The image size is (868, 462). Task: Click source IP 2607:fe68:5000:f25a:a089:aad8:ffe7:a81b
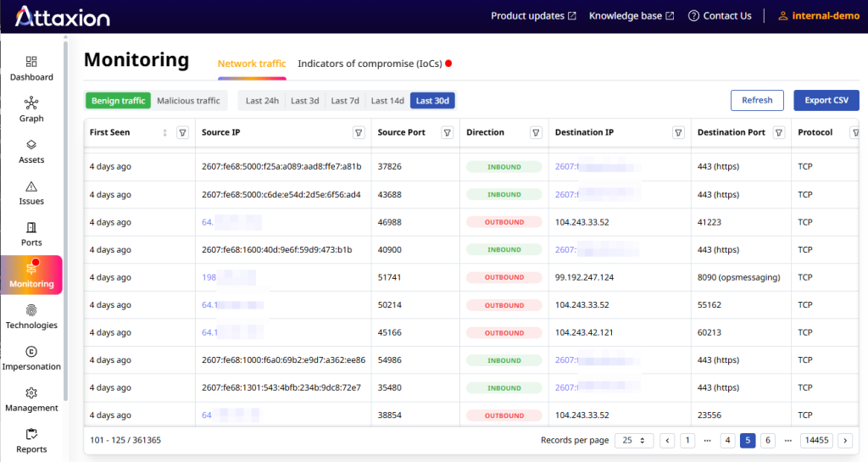[281, 166]
